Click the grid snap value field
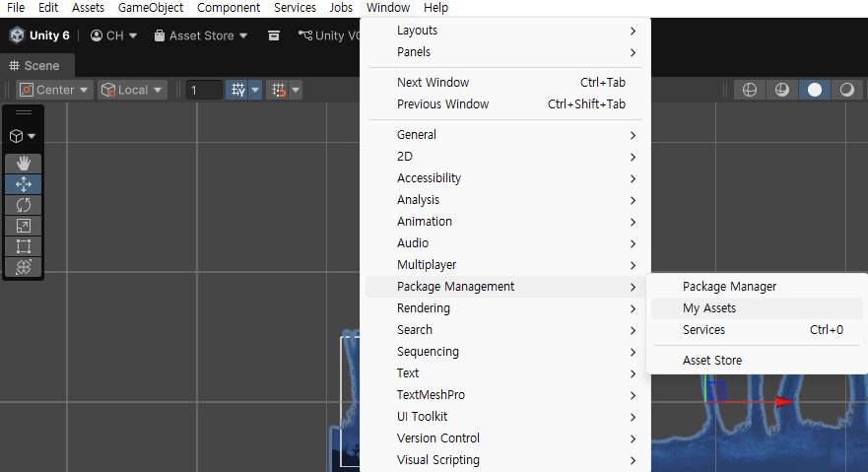The image size is (868, 472). pos(204,90)
